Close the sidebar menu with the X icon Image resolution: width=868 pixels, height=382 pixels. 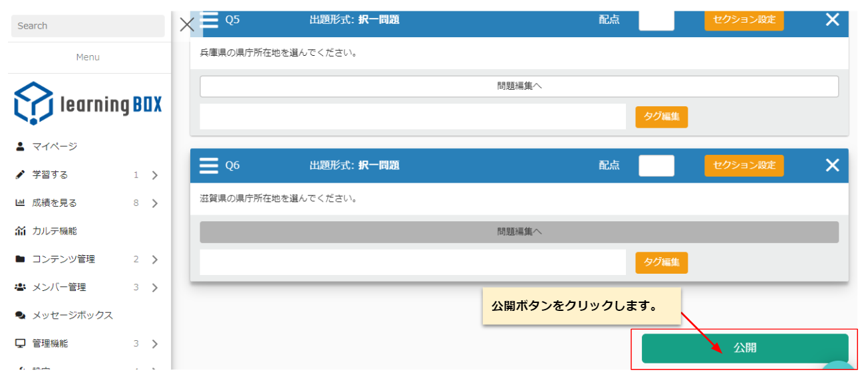(x=188, y=25)
